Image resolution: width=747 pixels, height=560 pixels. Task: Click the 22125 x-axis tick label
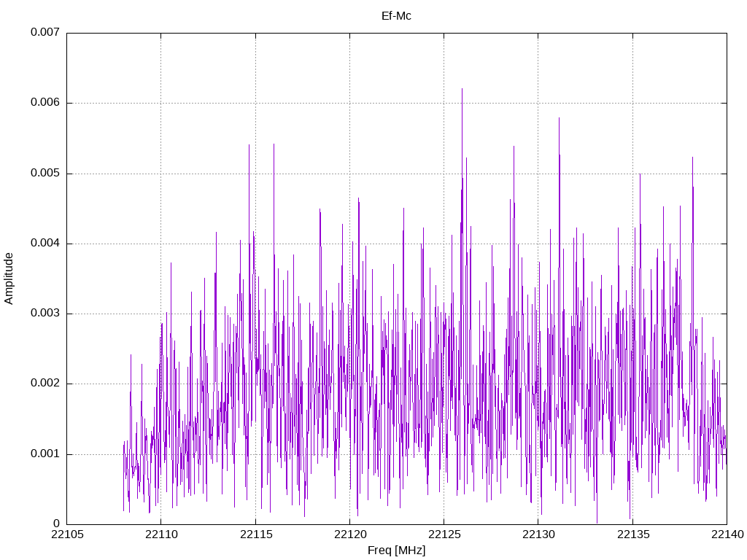point(444,534)
